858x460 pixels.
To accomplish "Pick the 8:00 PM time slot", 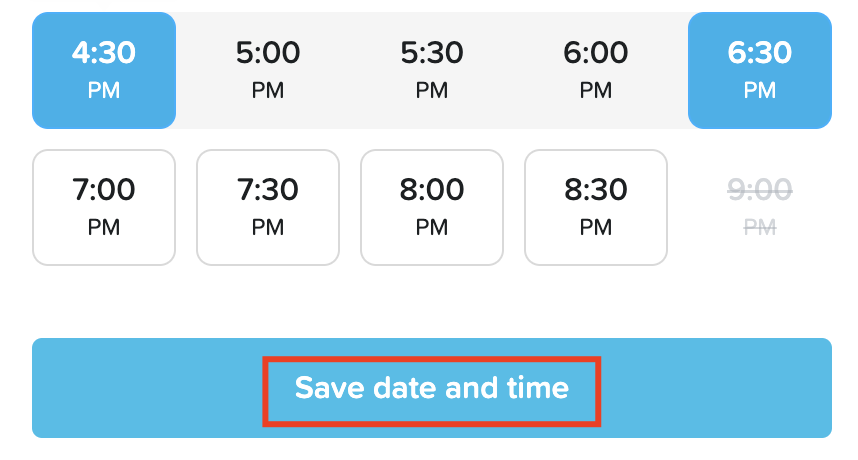I will pos(432,207).
